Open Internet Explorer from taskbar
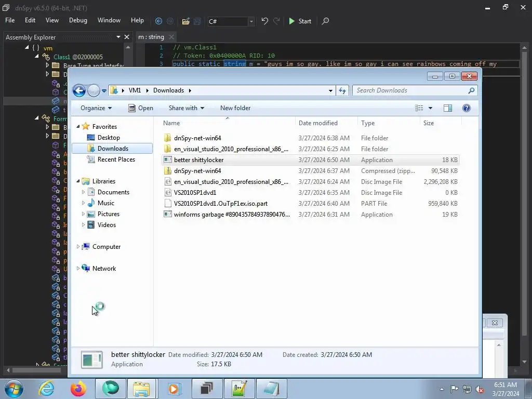The height and width of the screenshot is (399, 532). click(46, 389)
